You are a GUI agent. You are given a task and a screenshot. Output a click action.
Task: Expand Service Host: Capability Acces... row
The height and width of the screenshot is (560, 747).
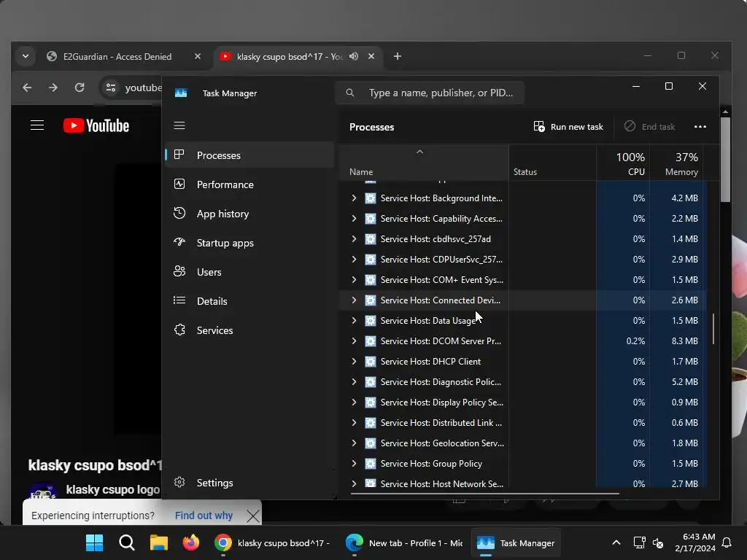tap(354, 219)
